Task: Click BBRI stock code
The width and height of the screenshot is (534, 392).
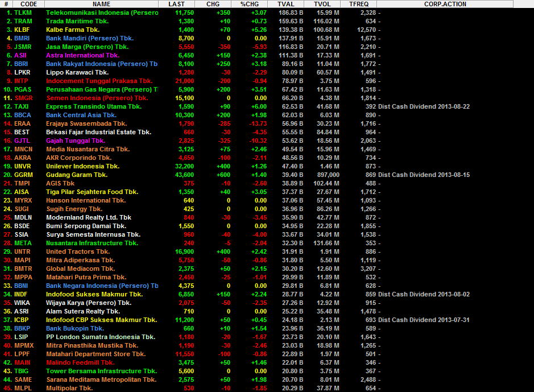Action: tap(21, 64)
